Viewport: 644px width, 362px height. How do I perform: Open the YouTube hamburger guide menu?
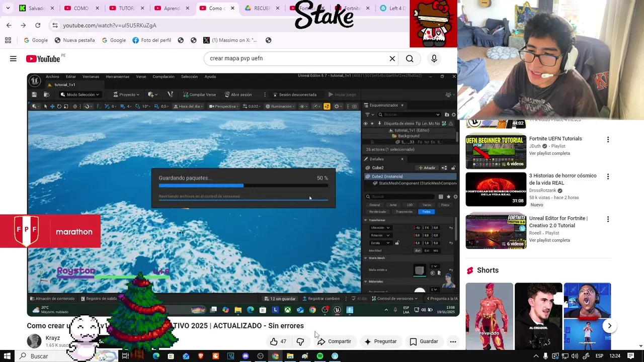tap(13, 59)
